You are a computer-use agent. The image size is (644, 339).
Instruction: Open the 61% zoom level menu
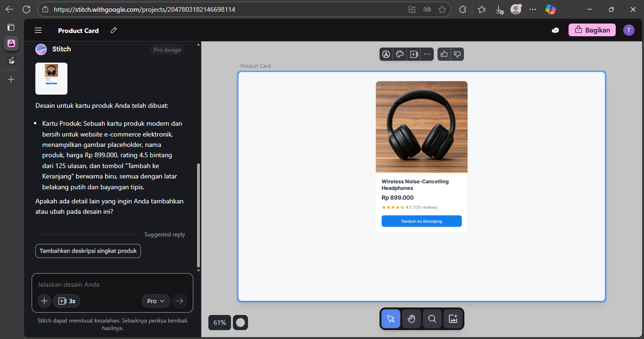(220, 323)
